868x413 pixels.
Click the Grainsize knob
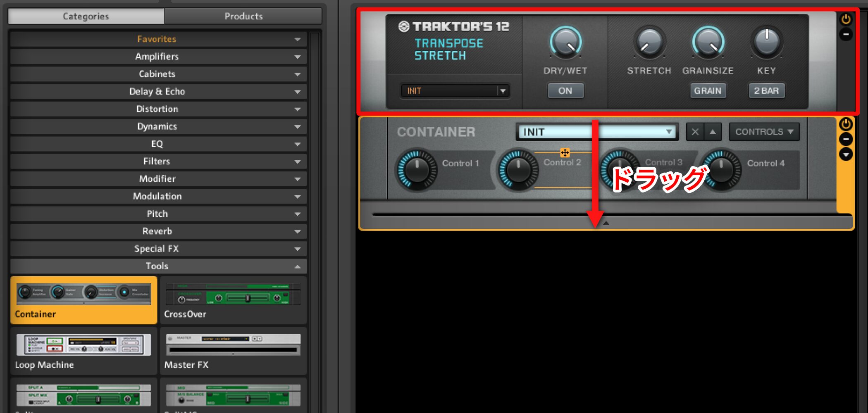coord(708,42)
